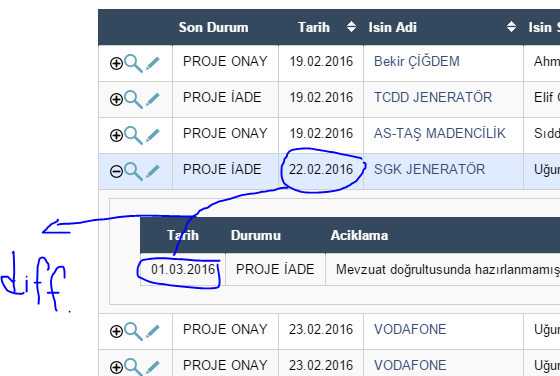The width and height of the screenshot is (560, 376).
Task: Inspect SGK JENERATÖR with magnifier icon
Action: tap(134, 171)
